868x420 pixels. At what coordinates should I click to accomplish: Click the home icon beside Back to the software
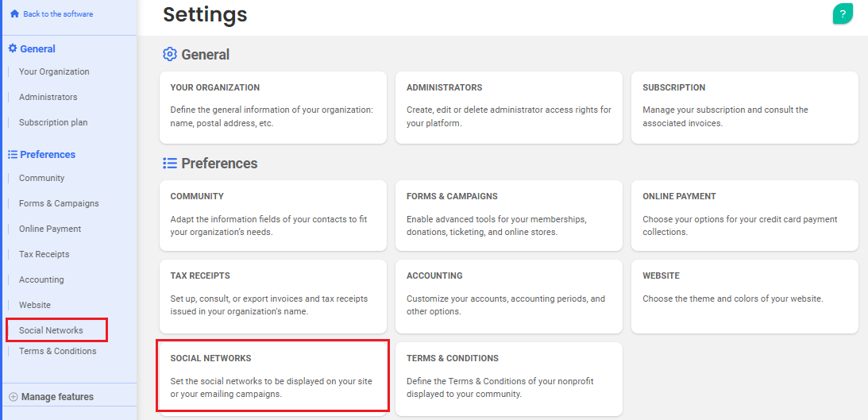coord(14,13)
